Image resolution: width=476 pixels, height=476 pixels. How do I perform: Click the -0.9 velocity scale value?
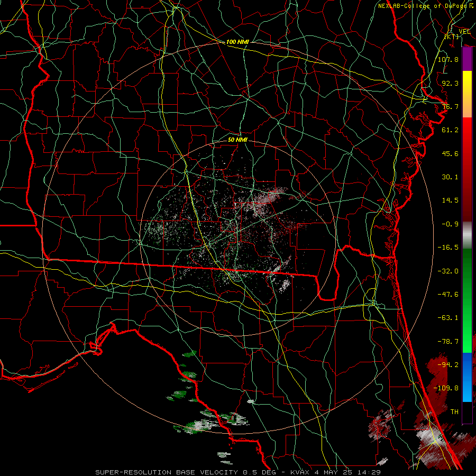click(x=450, y=224)
